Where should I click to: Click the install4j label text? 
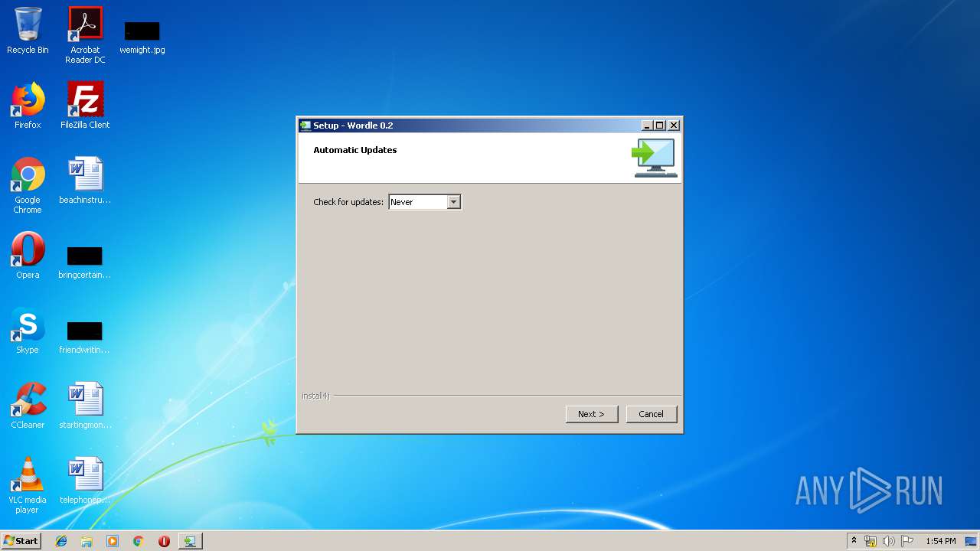[315, 396]
